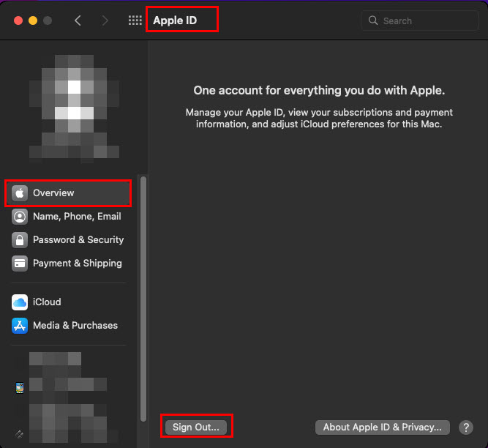Image resolution: width=488 pixels, height=448 pixels.
Task: Open Media & Purchases section
Action: 68,326
